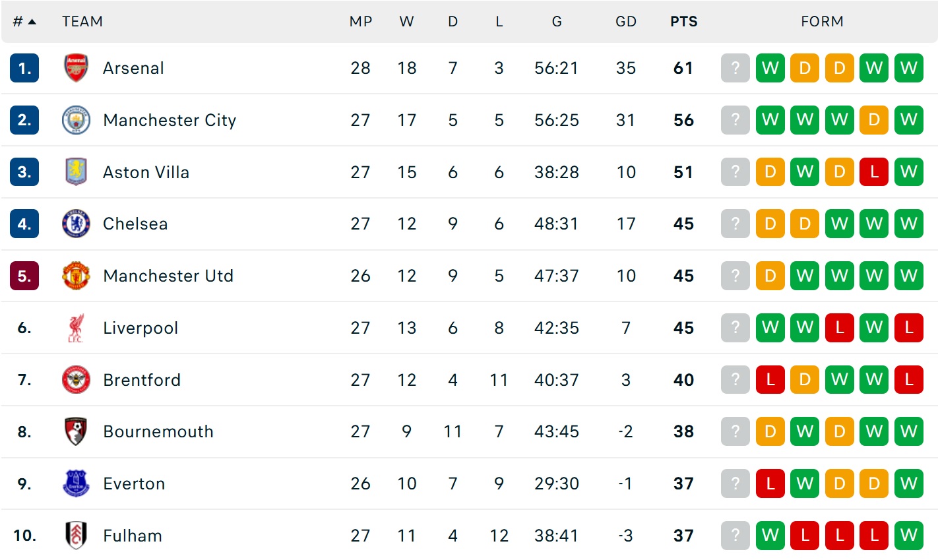938x560 pixels.
Task: Click the Liverpool club crest icon
Action: (x=76, y=328)
